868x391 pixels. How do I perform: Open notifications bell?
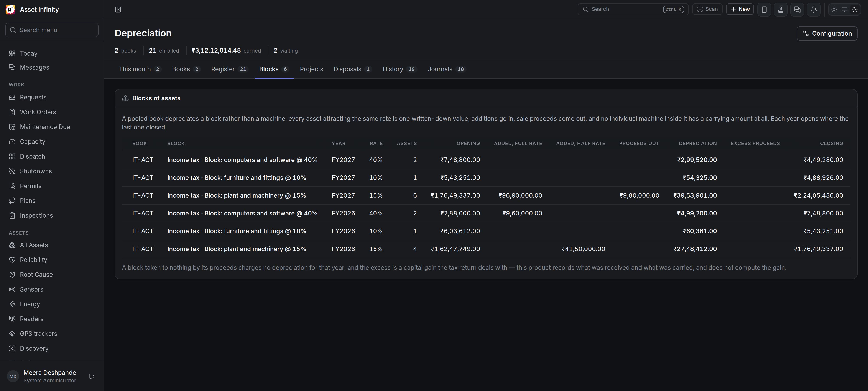click(814, 9)
